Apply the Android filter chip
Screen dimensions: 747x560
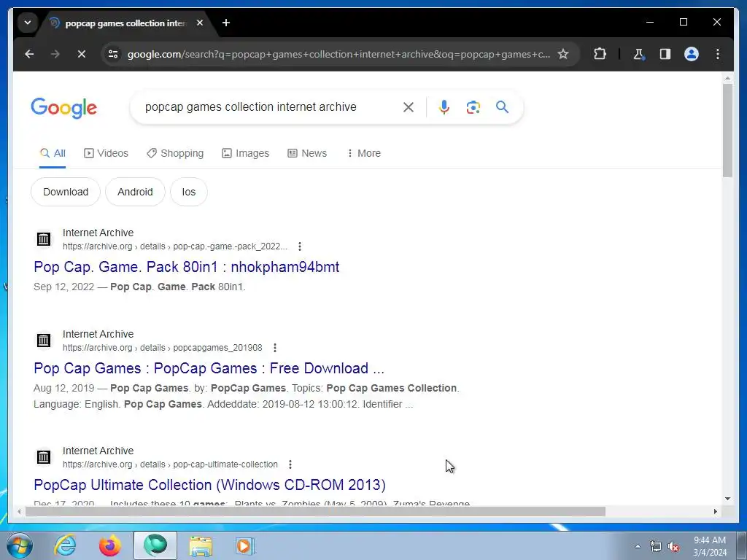(x=135, y=192)
